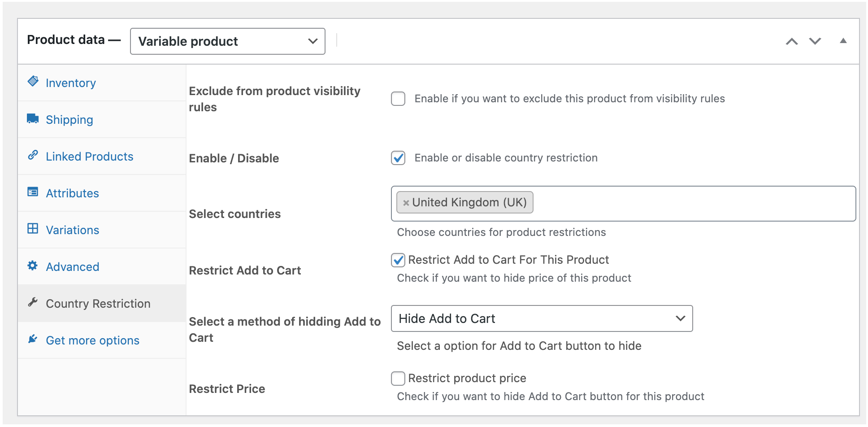868x427 pixels.
Task: Uncheck the enable country restriction checkbox
Action: click(x=398, y=158)
